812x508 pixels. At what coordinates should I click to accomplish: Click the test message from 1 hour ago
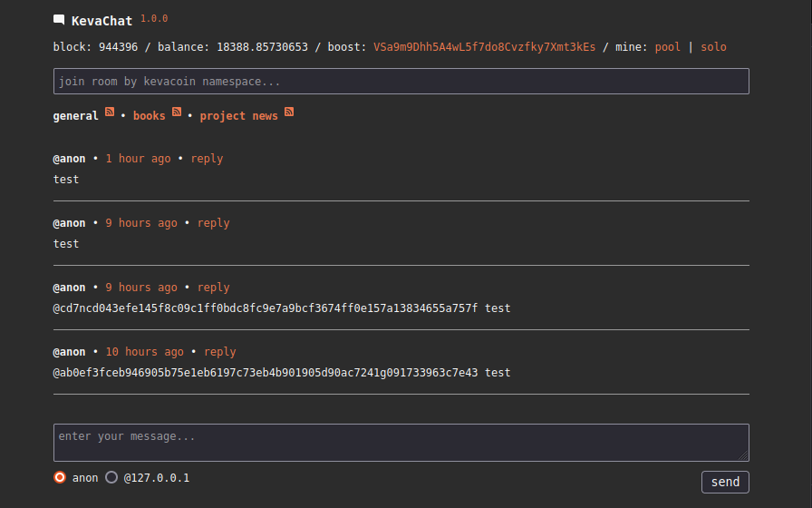[66, 180]
